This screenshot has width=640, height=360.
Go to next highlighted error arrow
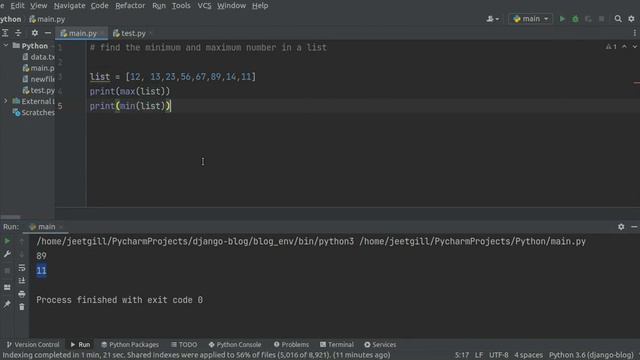[x=634, y=47]
